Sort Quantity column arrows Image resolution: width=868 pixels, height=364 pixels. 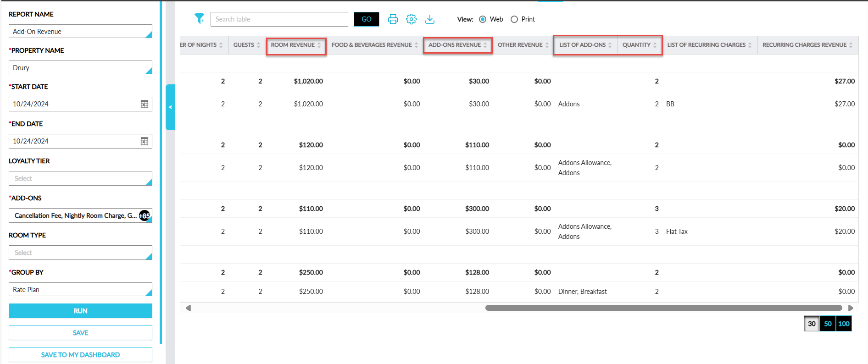(655, 45)
